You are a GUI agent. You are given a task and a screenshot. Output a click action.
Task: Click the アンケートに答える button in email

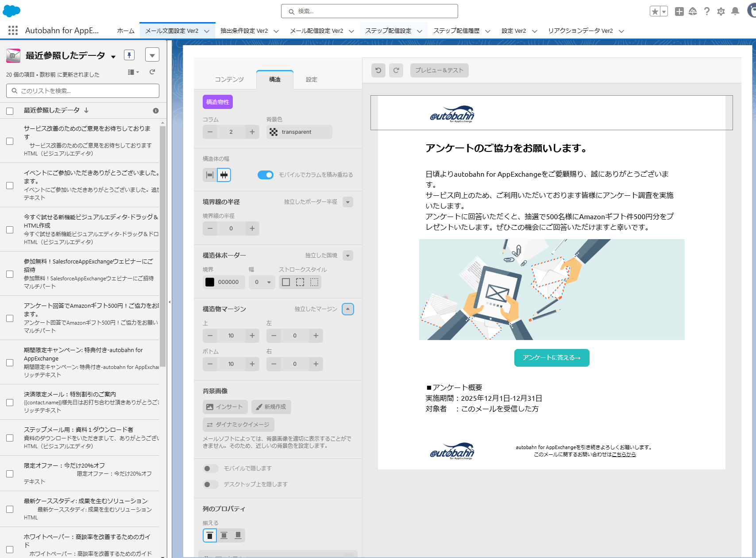(x=552, y=358)
